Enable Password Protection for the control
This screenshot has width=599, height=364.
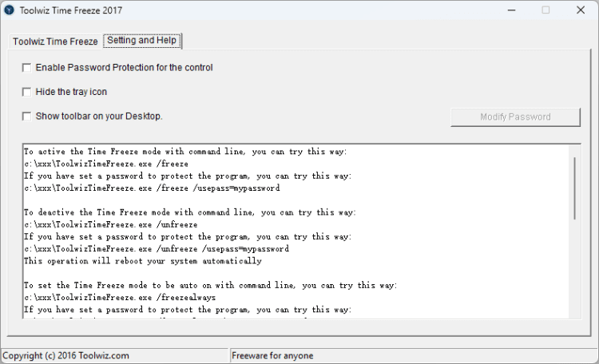pyautogui.click(x=27, y=68)
